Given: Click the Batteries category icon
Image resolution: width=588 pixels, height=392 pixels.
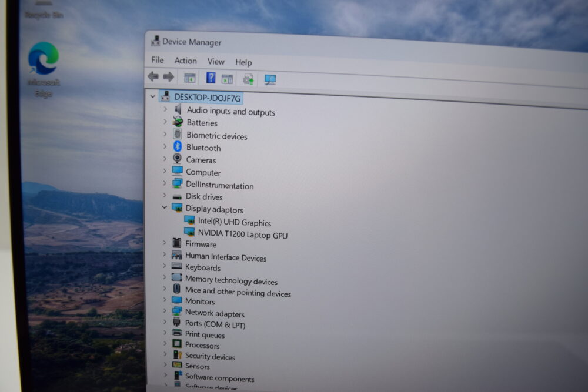Looking at the screenshot, I should pyautogui.click(x=178, y=122).
